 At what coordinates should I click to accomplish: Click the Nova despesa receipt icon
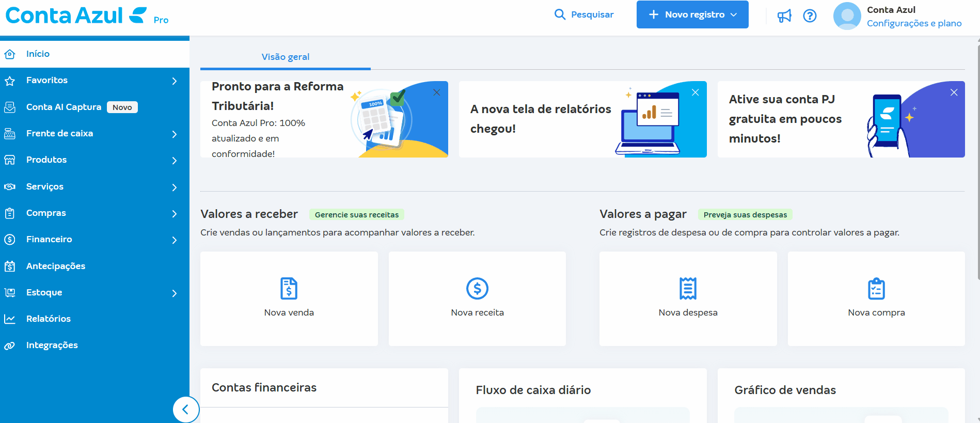(x=688, y=288)
